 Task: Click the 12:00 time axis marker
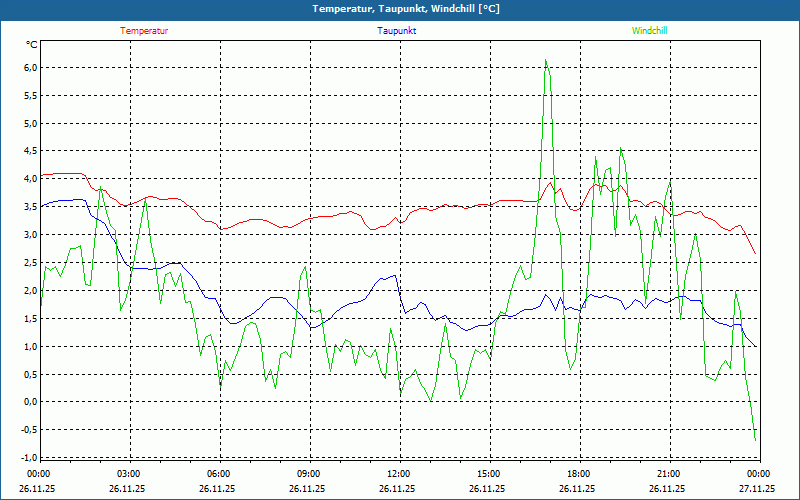pyautogui.click(x=399, y=474)
